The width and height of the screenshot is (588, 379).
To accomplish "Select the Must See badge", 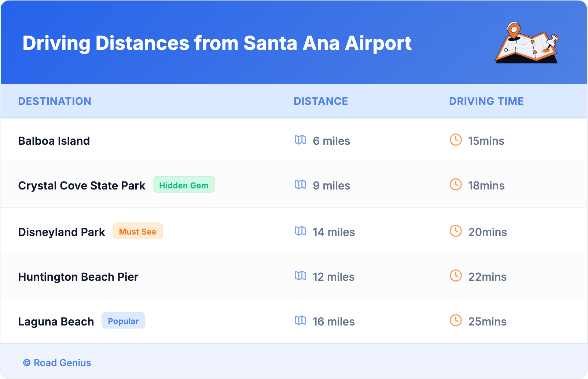I will pos(137,231).
